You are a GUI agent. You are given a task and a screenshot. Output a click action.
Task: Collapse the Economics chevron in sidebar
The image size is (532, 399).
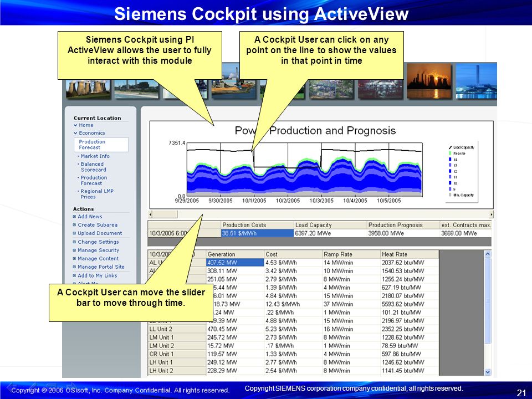tap(75, 133)
